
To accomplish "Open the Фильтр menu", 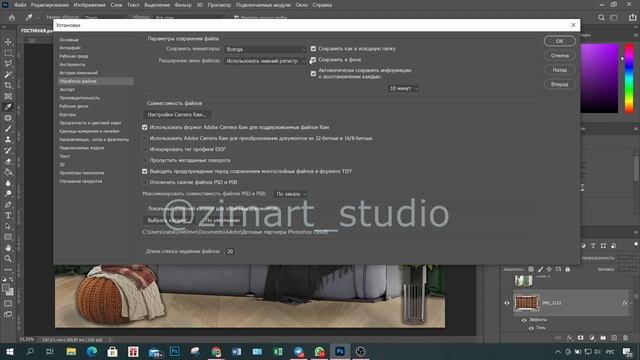I will click(x=183, y=5).
